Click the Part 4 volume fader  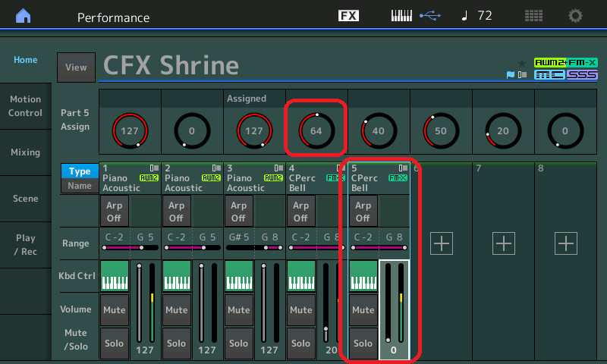pos(326,303)
